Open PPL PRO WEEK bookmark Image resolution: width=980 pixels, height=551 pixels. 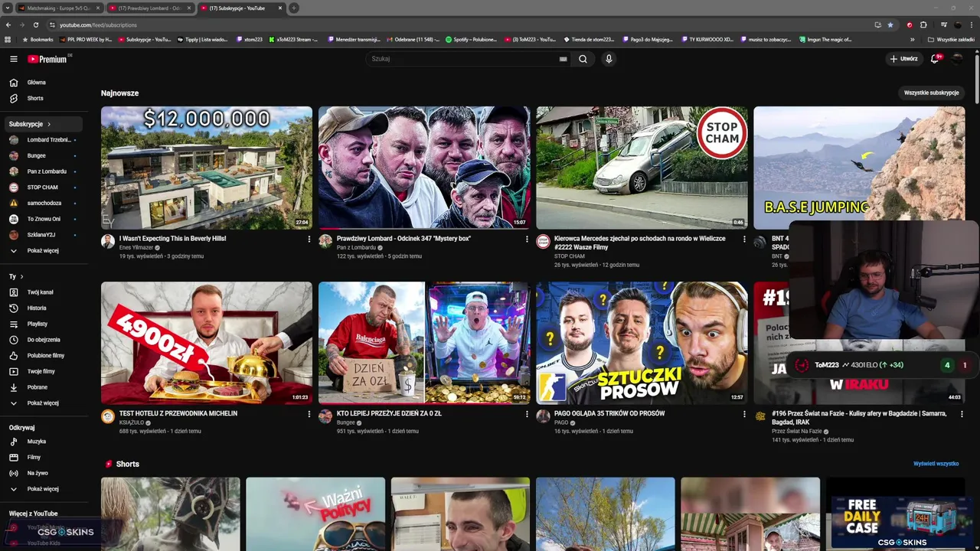(85, 39)
